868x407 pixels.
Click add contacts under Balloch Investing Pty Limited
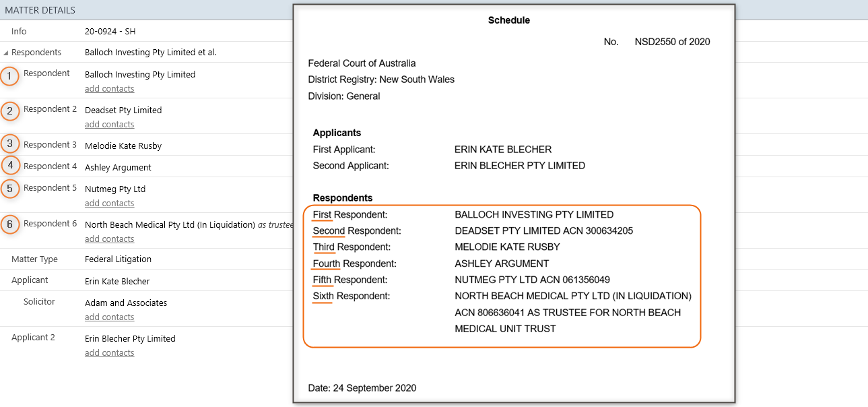pyautogui.click(x=109, y=89)
